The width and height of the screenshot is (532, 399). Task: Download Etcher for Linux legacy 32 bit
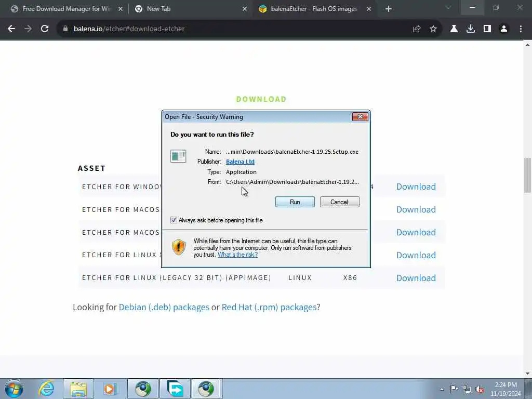416,278
